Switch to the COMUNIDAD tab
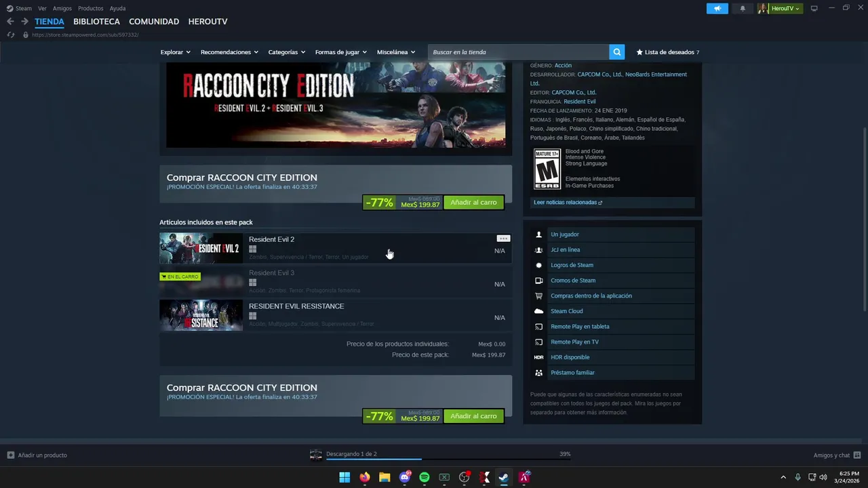Screen dimensions: 868x488 click(154, 22)
